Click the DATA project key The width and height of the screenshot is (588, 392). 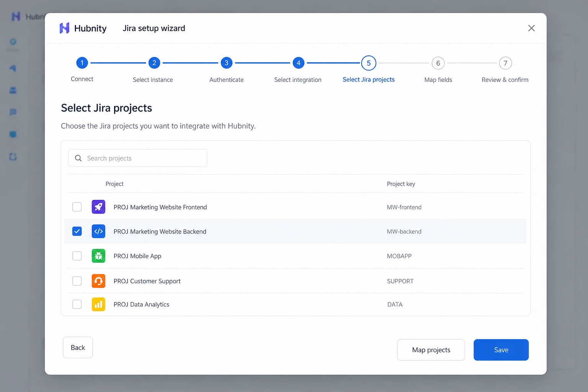pyautogui.click(x=395, y=304)
